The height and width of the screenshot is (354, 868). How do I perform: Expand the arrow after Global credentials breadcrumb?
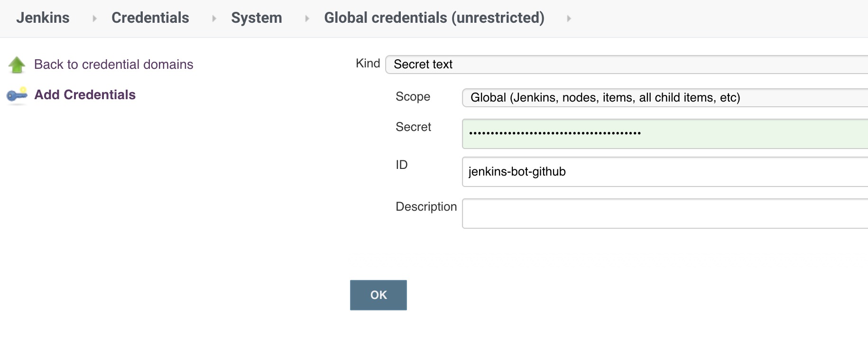569,19
